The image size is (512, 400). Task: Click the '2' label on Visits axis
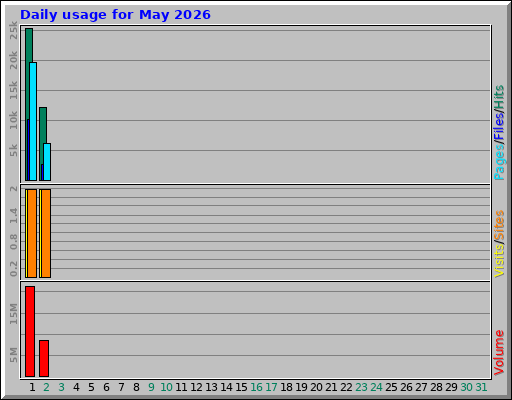pyautogui.click(x=13, y=189)
